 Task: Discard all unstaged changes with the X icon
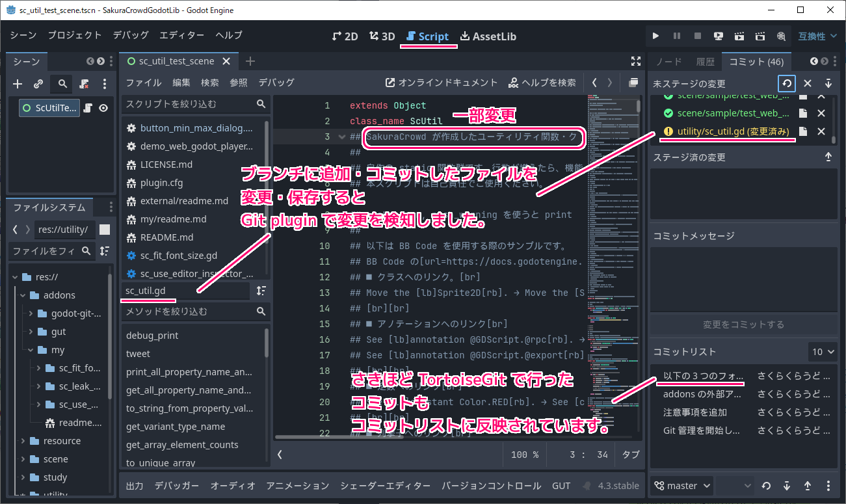click(x=808, y=83)
